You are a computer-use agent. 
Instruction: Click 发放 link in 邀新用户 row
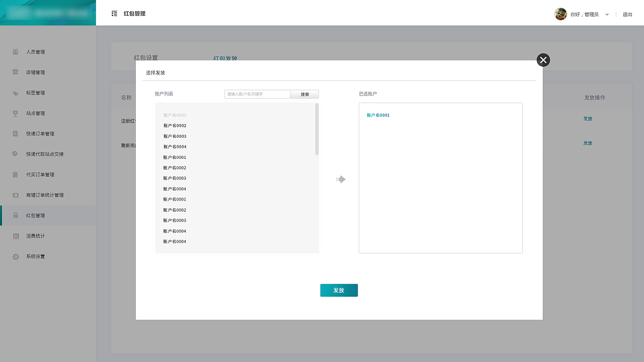(588, 143)
